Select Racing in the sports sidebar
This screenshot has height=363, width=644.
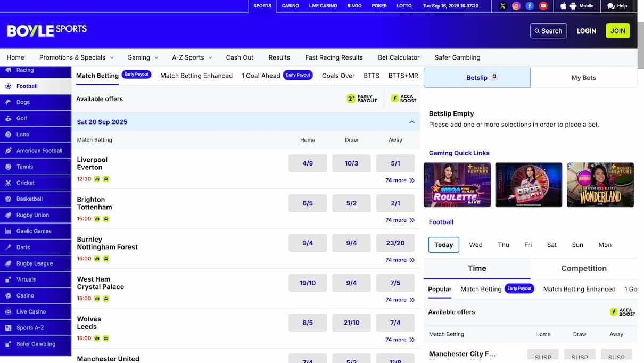click(36, 70)
